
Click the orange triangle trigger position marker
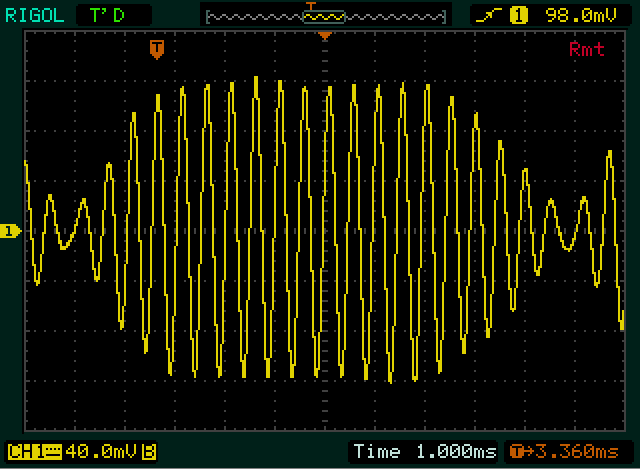pos(324,36)
